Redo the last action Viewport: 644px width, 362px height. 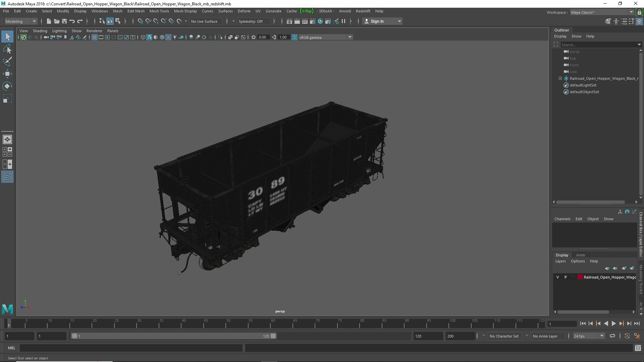80,21
